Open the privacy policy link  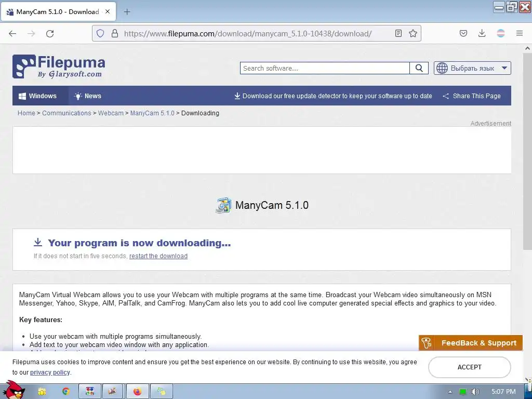[x=50, y=372]
